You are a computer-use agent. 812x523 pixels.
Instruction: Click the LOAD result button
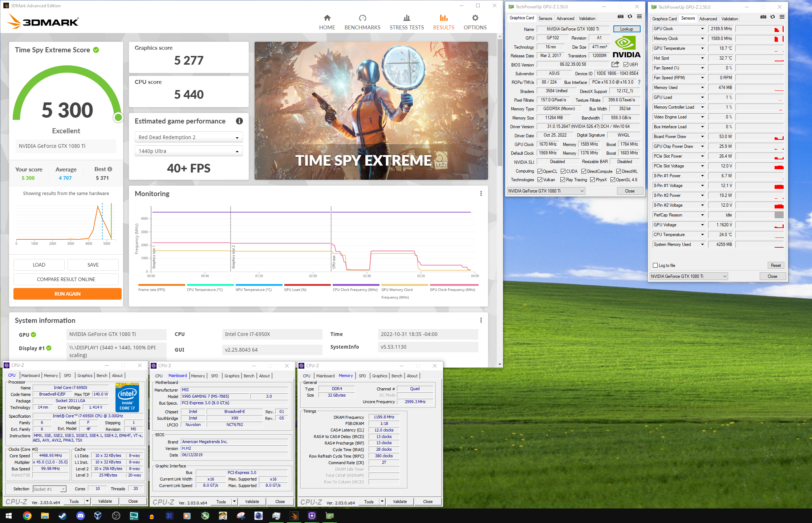[39, 265]
